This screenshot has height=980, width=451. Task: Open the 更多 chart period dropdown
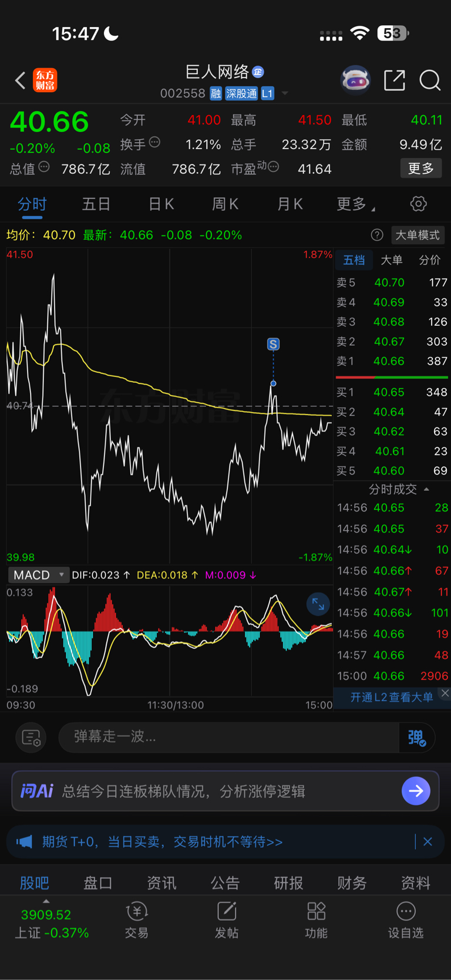(x=356, y=204)
